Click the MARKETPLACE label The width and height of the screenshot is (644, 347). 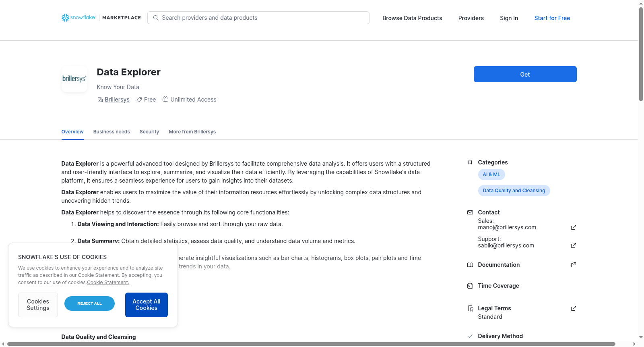tap(122, 18)
